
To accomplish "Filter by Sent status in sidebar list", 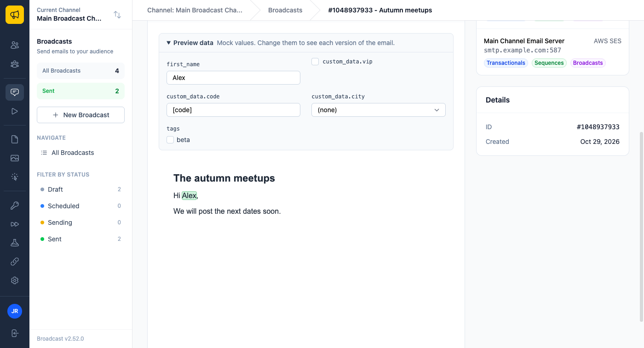I will click(80, 239).
